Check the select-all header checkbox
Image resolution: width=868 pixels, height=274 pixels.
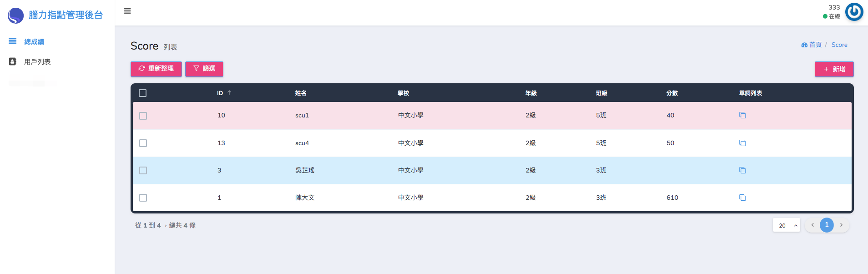pyautogui.click(x=143, y=93)
